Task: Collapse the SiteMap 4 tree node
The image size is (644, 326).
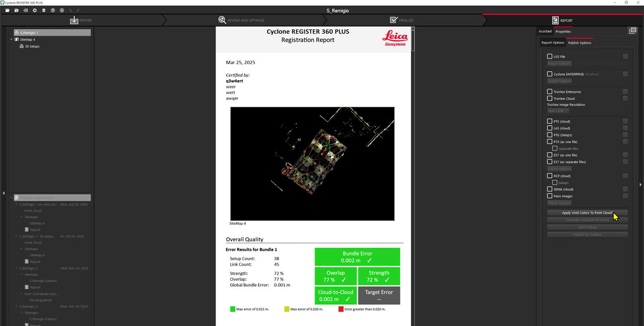Action: 11,39
